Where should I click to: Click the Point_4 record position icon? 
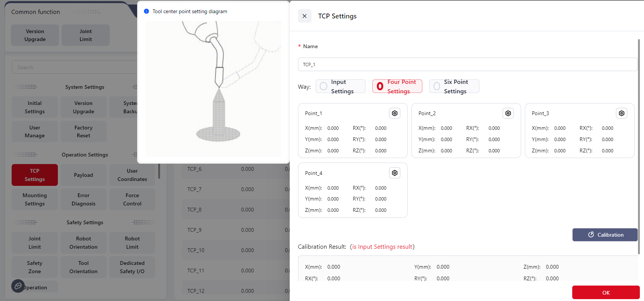pos(395,173)
